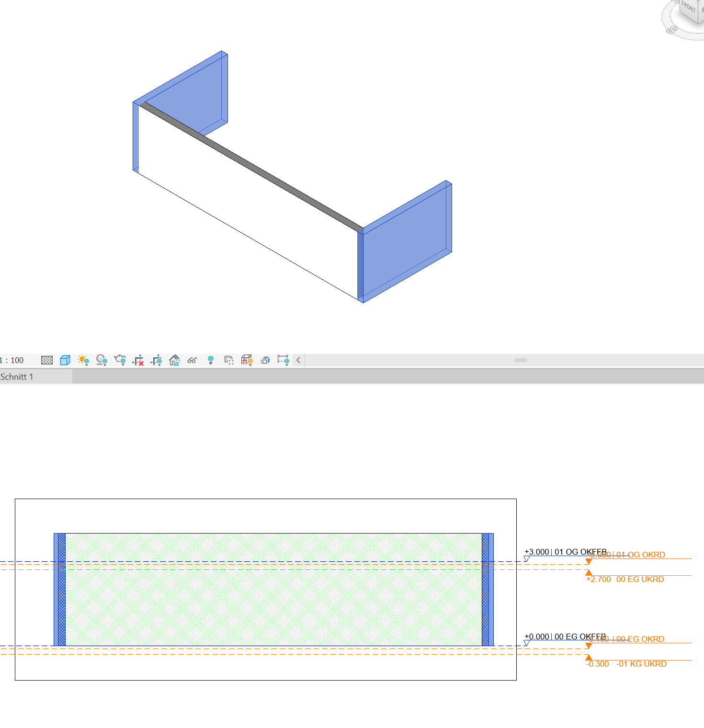
Task: Open Reveal Constraints tool
Action: click(284, 360)
